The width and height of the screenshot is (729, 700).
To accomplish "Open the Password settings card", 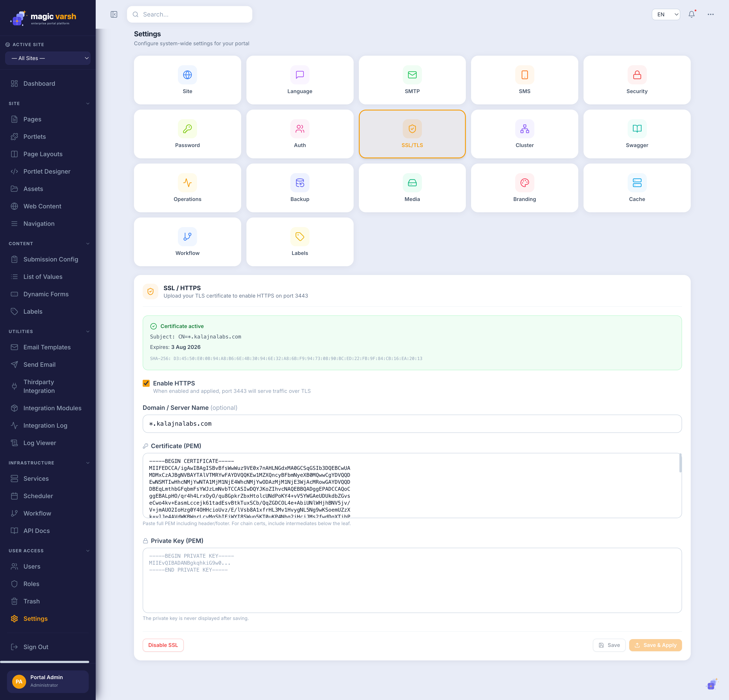I will (x=187, y=134).
